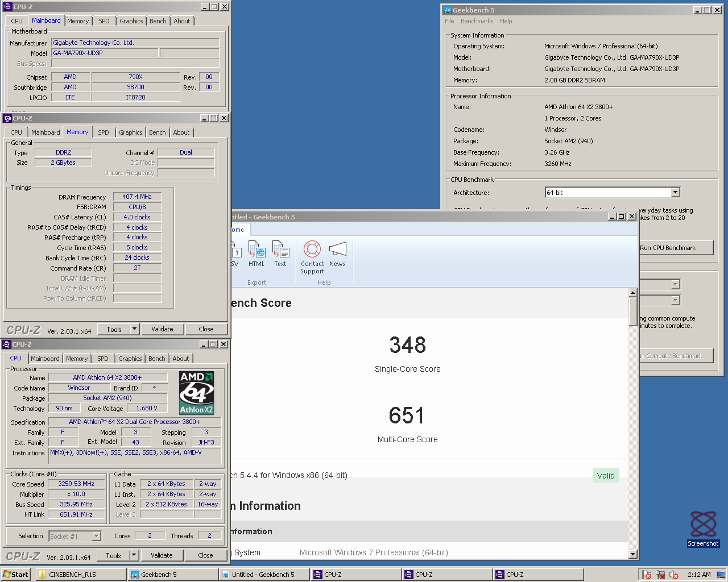Switch to Geekbench 5 taskbar item
Image resolution: width=728 pixels, height=582 pixels.
[x=173, y=575]
